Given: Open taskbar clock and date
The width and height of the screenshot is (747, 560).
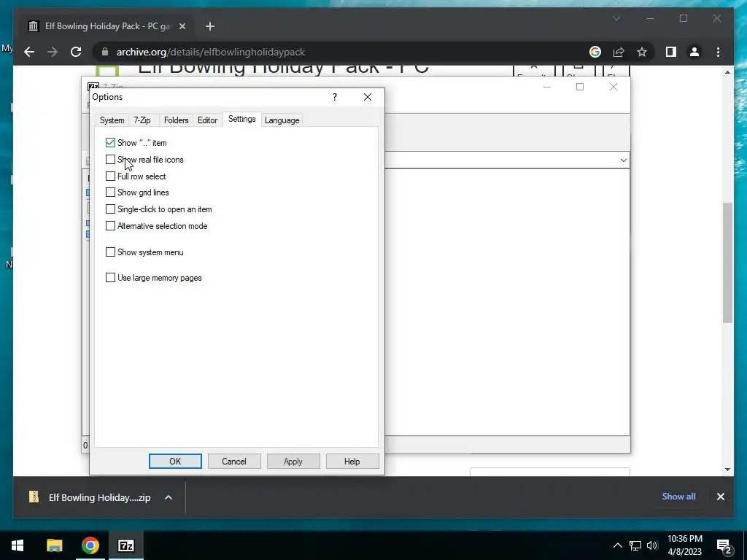Looking at the screenshot, I should pyautogui.click(x=684, y=545).
